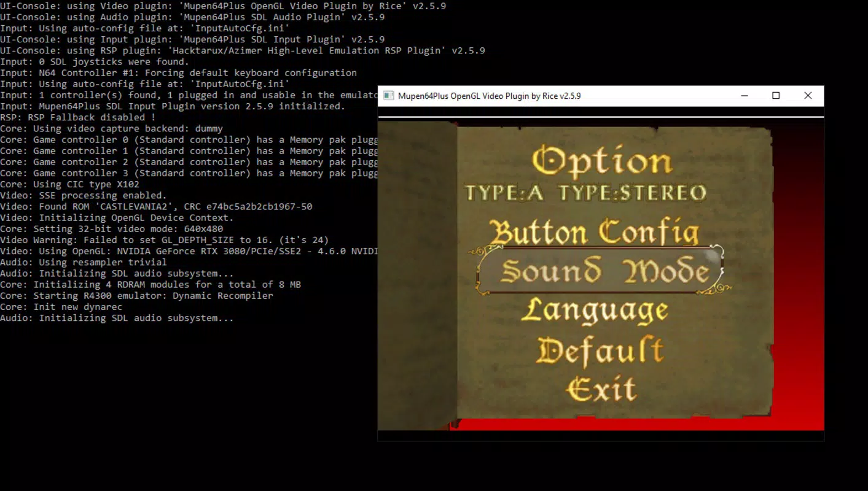
Task: Click console line about SDL Audio Plugin
Action: tap(192, 17)
